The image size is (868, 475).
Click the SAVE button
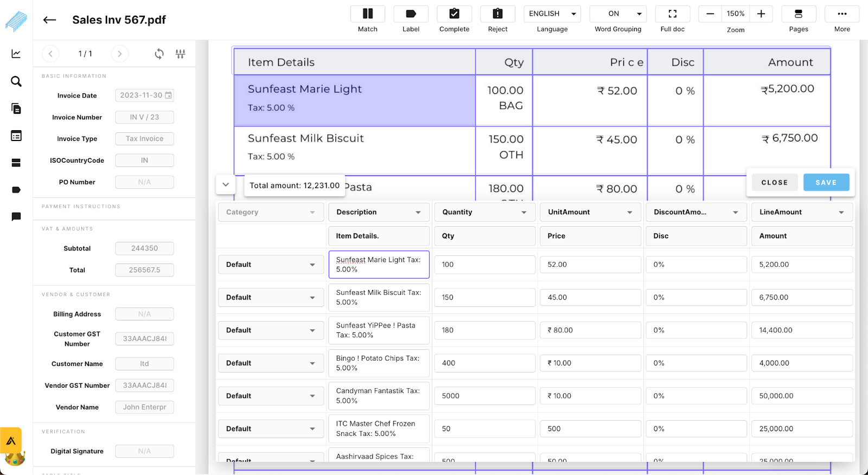tap(826, 183)
